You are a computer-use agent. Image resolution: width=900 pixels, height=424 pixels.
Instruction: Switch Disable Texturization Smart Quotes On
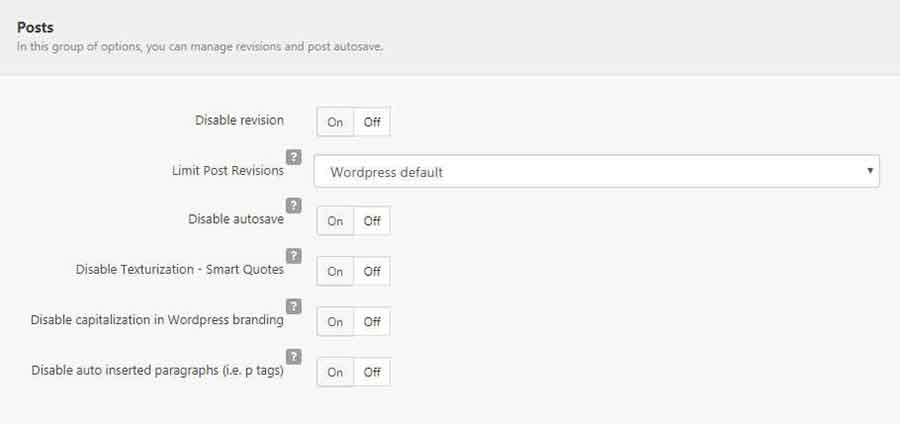335,271
